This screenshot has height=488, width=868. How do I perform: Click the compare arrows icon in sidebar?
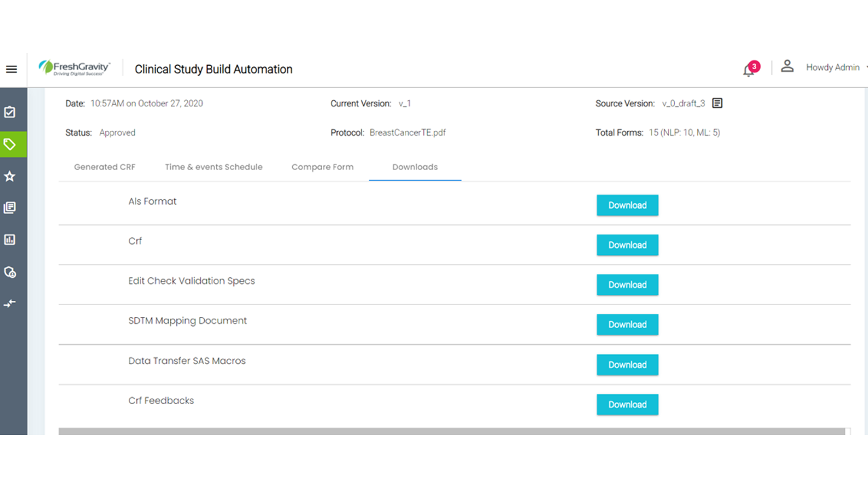(9, 304)
